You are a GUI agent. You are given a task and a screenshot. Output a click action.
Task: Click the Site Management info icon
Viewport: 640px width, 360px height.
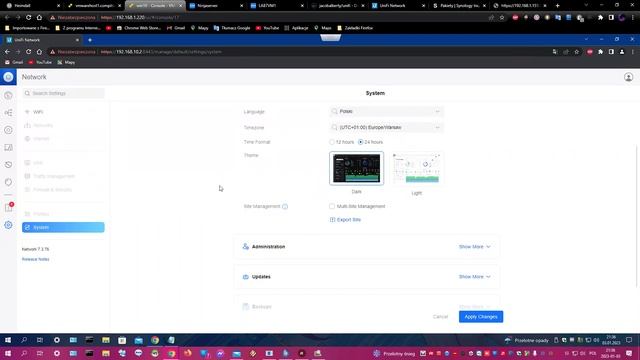tap(285, 207)
